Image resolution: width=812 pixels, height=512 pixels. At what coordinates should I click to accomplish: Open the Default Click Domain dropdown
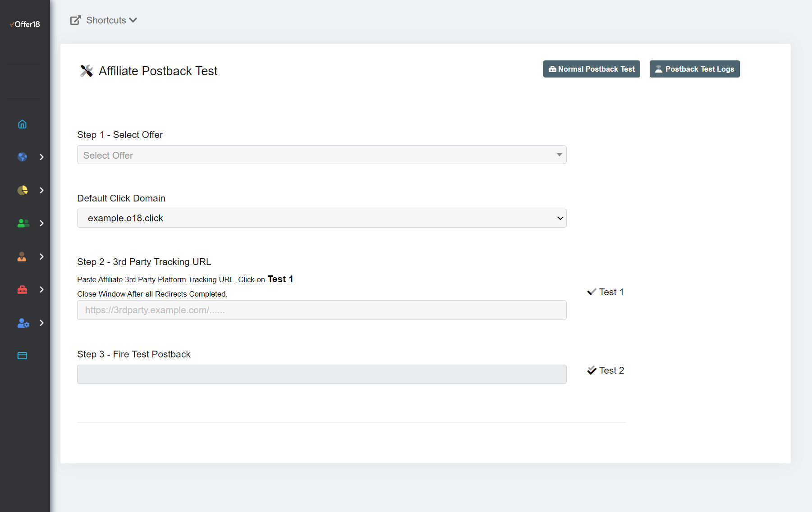point(321,218)
